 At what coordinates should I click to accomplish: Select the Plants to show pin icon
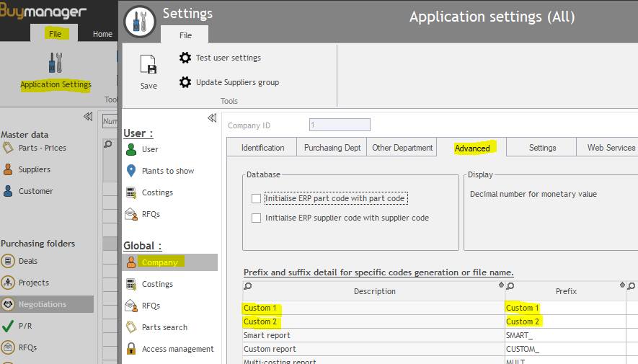[131, 171]
